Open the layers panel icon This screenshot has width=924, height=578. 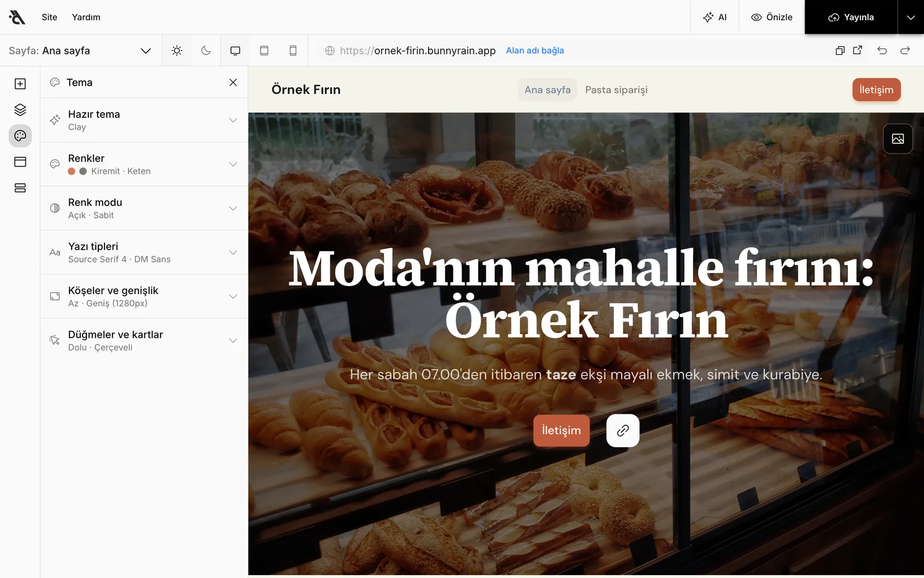[x=20, y=110]
